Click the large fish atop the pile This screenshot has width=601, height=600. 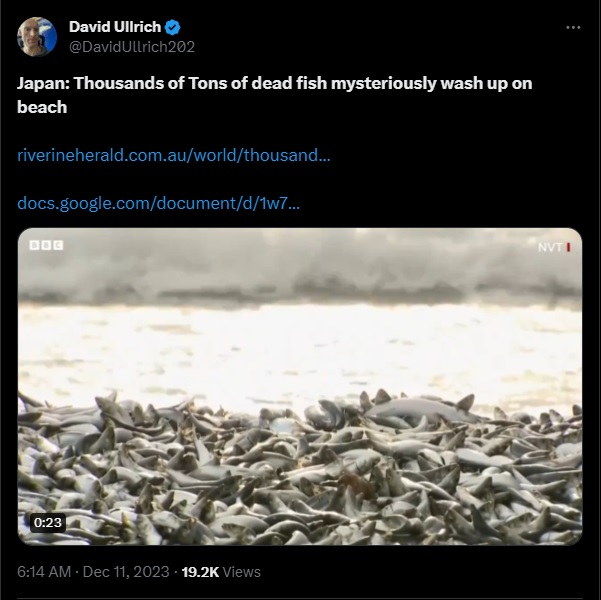click(x=420, y=409)
